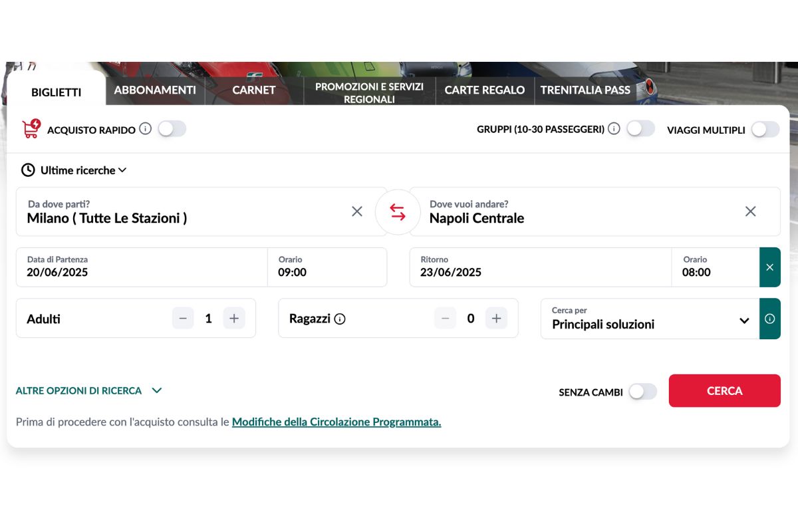Screen dimensions: 798x532
Task: Clear the Milano departure station field
Action: coord(357,211)
